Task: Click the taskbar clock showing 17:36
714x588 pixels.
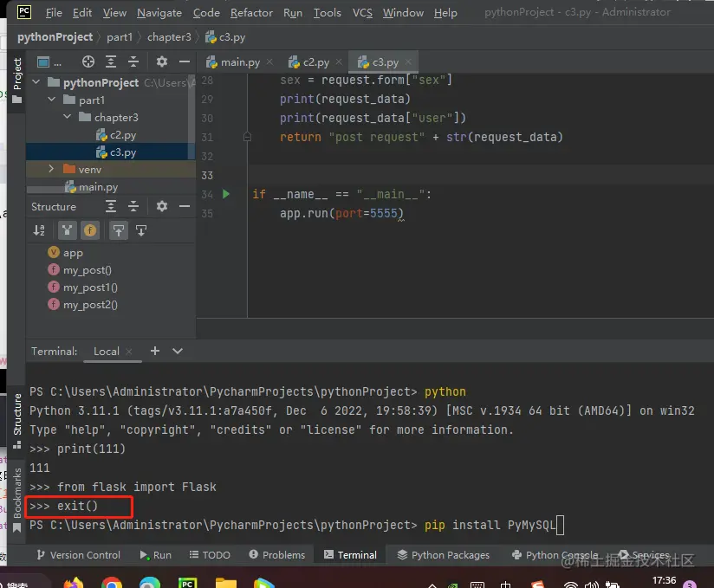Action: point(664,580)
